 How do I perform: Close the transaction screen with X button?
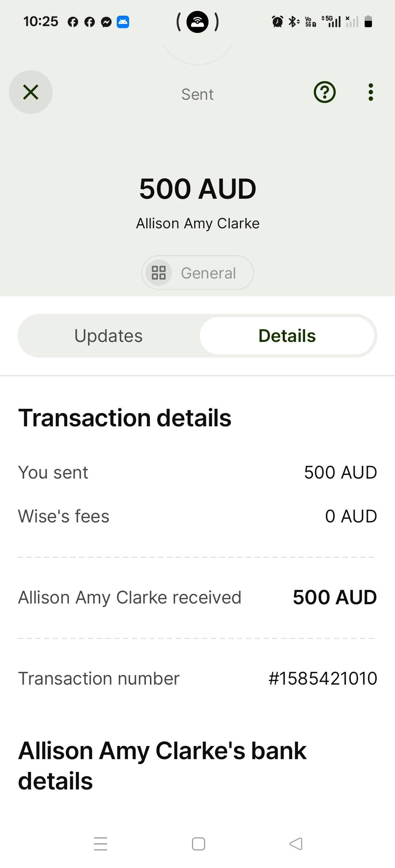point(31,92)
